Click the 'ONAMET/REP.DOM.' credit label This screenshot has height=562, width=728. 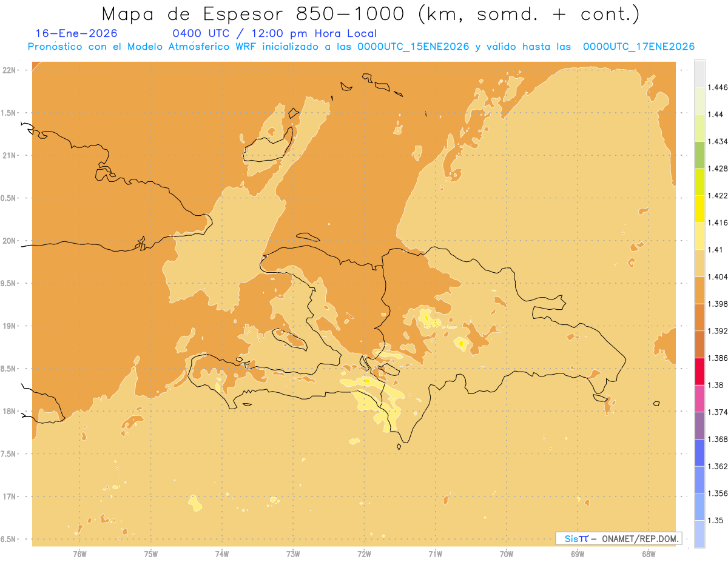pos(641,538)
